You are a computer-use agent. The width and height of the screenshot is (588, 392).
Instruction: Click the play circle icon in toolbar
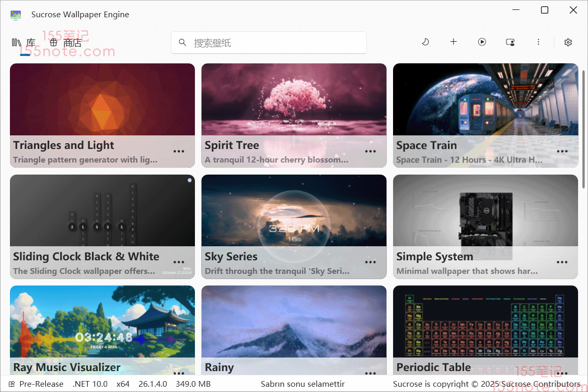click(482, 42)
